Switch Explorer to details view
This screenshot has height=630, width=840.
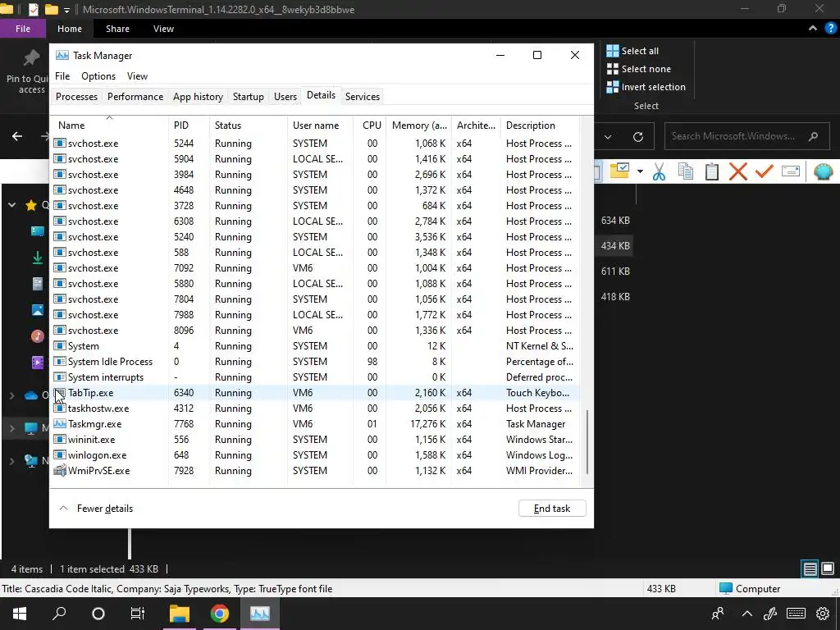810,568
